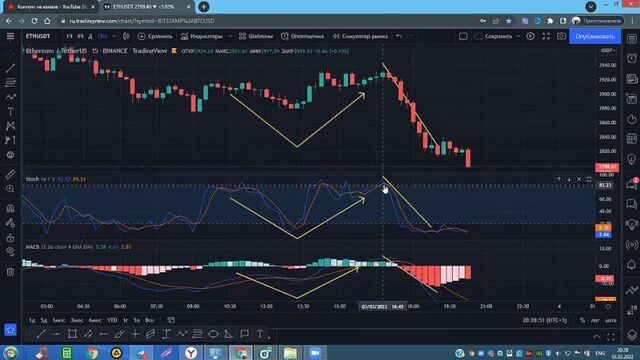Image resolution: width=640 pixels, height=360 pixels.
Task: Open Zoom from the Windows taskbar
Action: (314, 353)
